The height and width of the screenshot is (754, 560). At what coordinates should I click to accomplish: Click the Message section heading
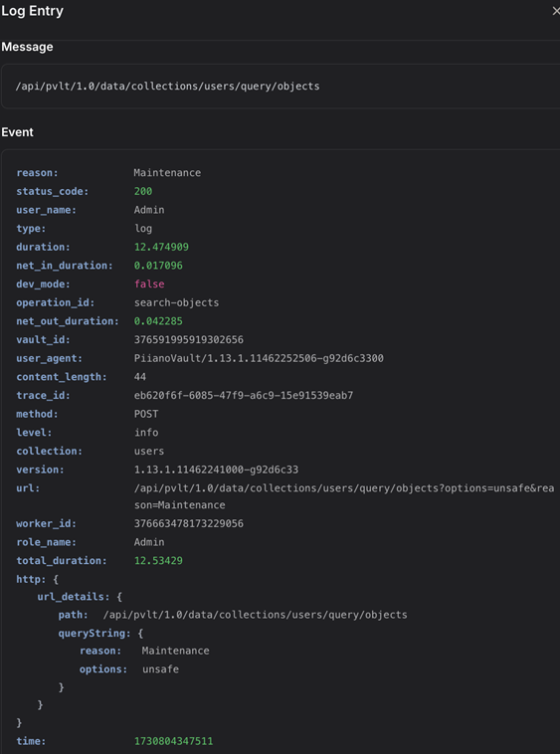(x=27, y=47)
